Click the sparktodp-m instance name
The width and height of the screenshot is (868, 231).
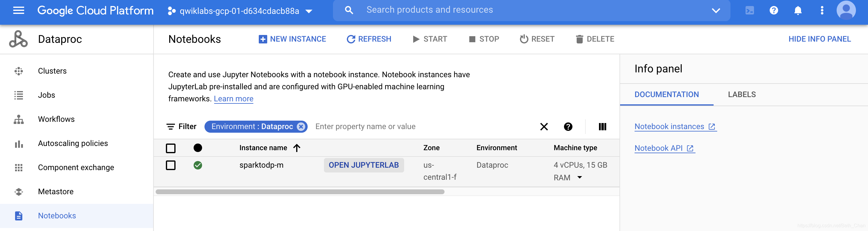click(261, 165)
